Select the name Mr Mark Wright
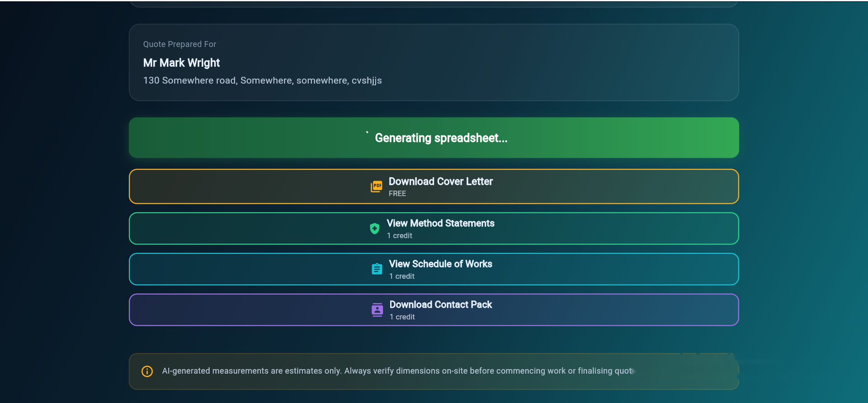The width and height of the screenshot is (868, 403). (181, 63)
